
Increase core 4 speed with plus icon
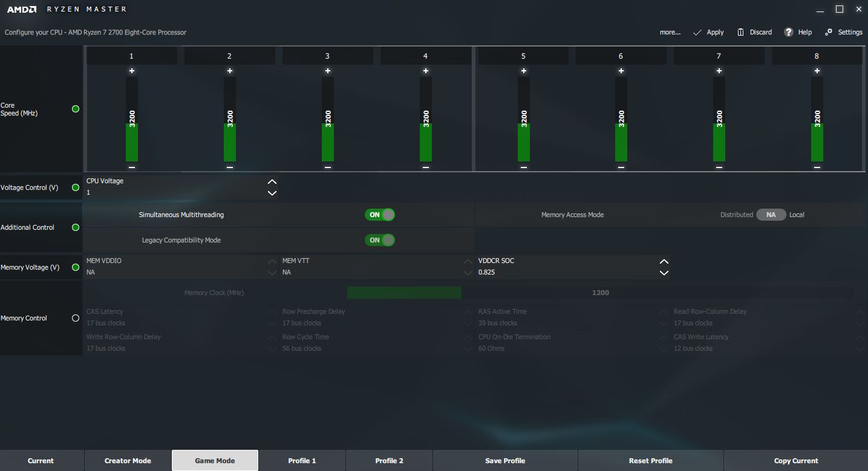426,71
